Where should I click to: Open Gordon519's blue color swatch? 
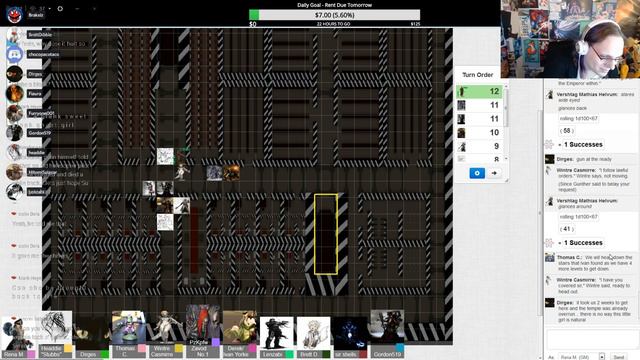point(400,348)
